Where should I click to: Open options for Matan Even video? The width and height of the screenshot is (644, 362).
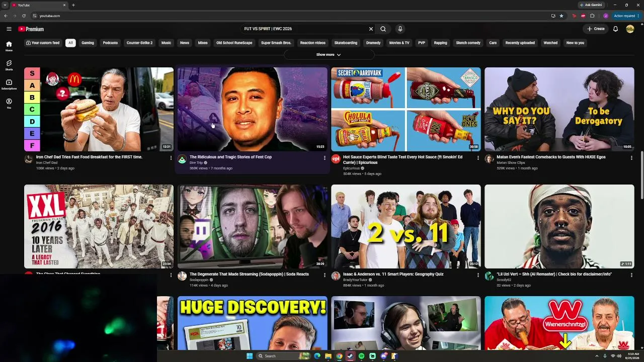point(631,158)
